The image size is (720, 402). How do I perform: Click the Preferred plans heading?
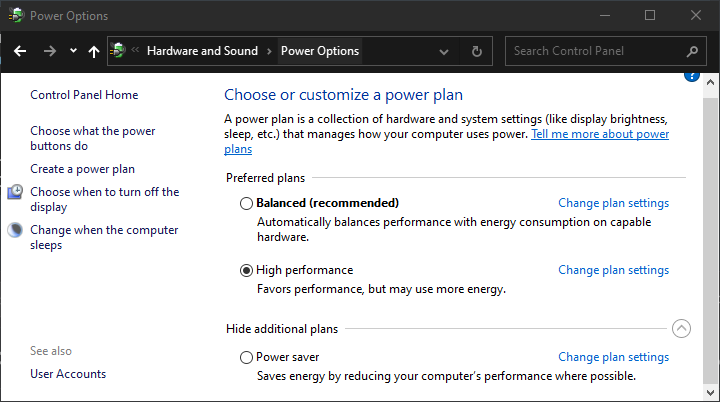coord(265,178)
